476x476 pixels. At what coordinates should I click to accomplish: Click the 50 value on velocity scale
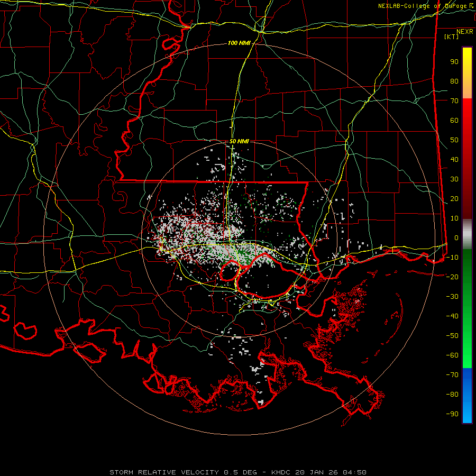point(454,140)
